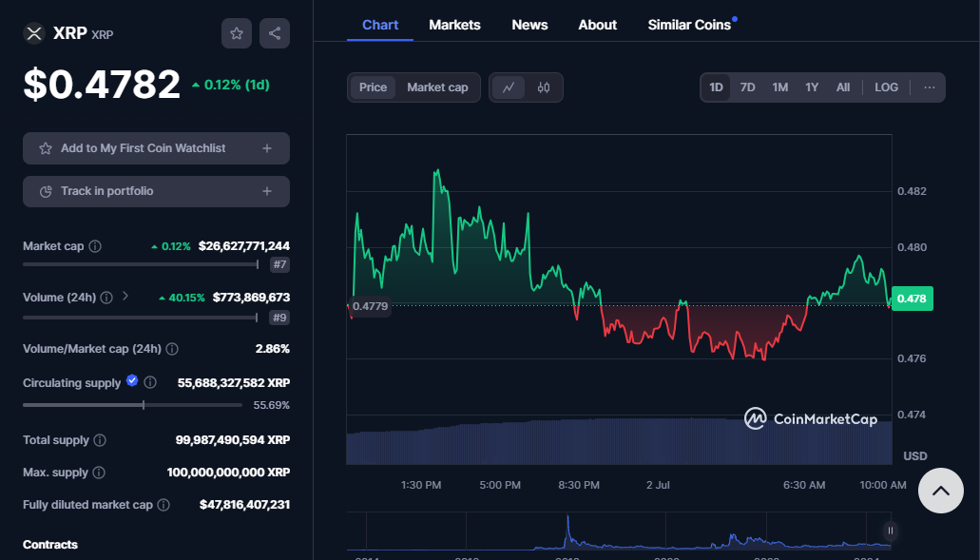Show info tooltip for Circulating supply
Screen dimensions: 980x560
[150, 382]
